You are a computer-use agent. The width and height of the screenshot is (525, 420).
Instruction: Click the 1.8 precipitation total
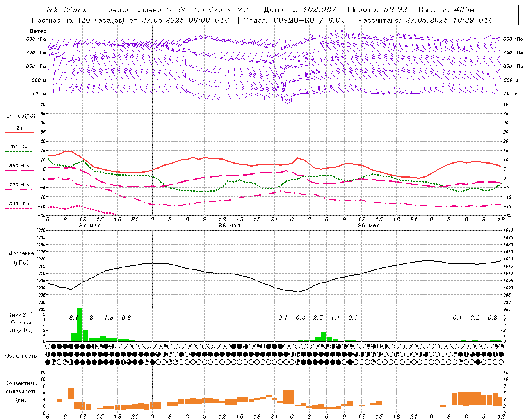[109, 317]
